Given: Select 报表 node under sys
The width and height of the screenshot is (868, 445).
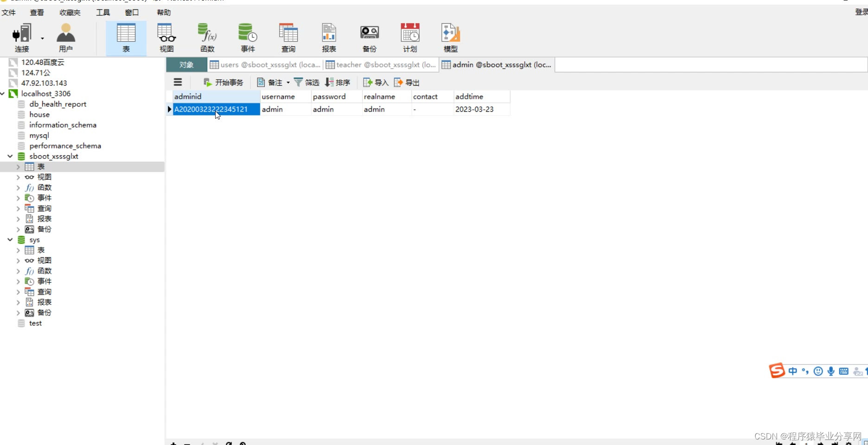Looking at the screenshot, I should click(44, 302).
